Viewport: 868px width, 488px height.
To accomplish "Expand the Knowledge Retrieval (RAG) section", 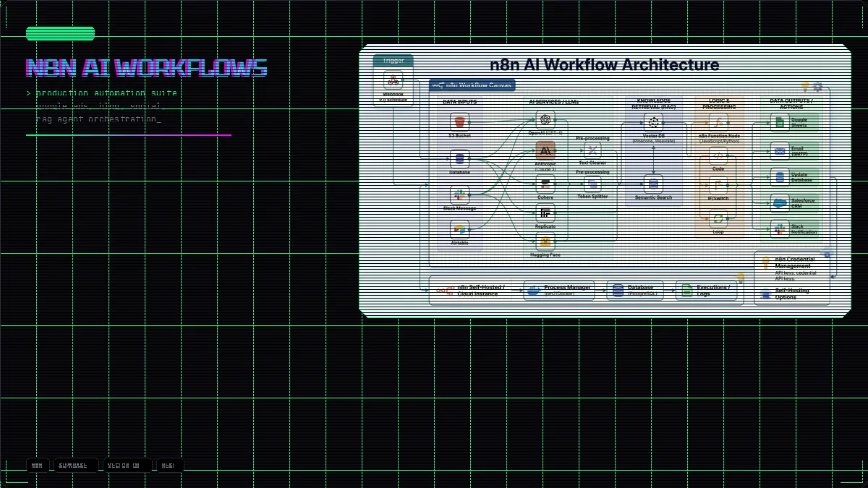I will coord(653,104).
